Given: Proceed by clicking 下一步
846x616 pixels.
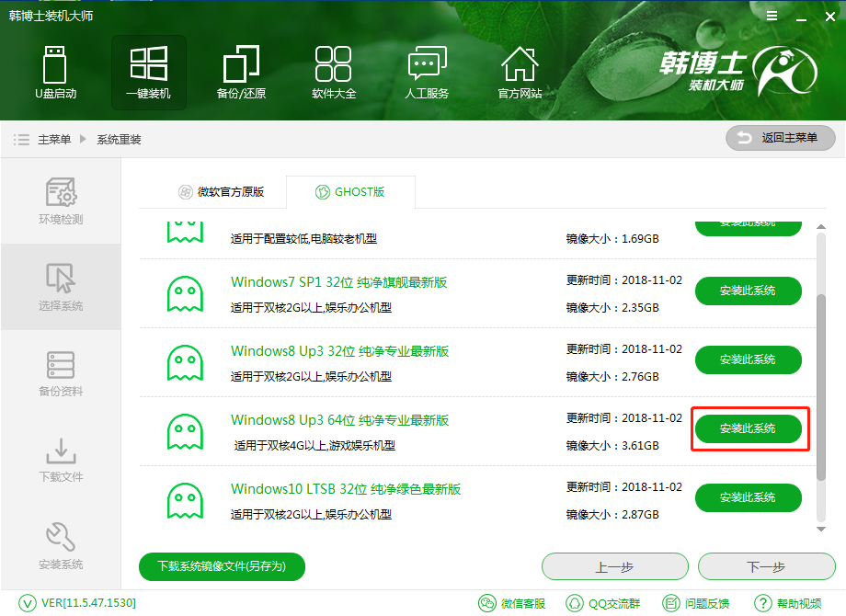Looking at the screenshot, I should [766, 566].
